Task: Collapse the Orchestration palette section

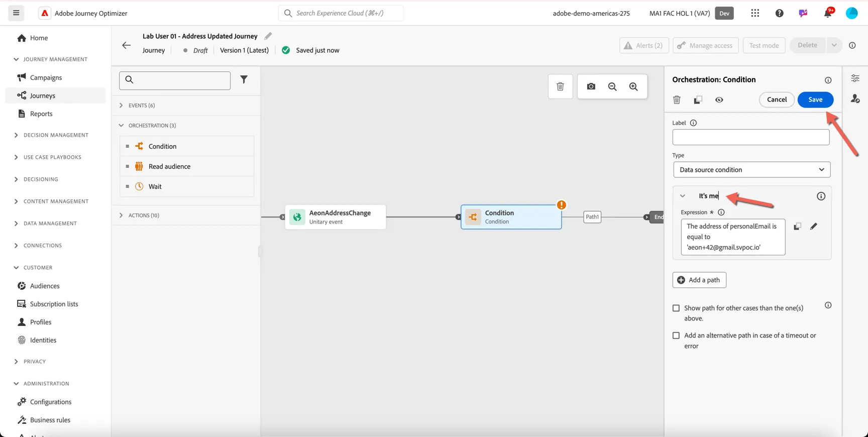Action: click(x=121, y=126)
